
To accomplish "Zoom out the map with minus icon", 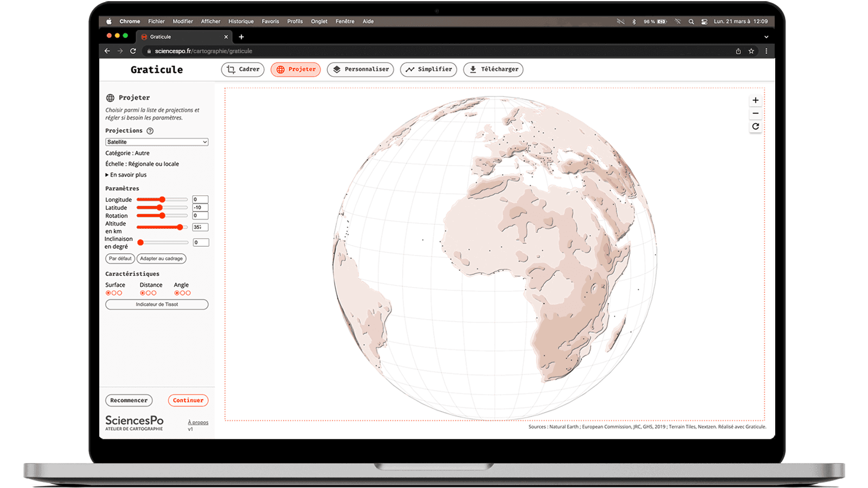I will 755,113.
